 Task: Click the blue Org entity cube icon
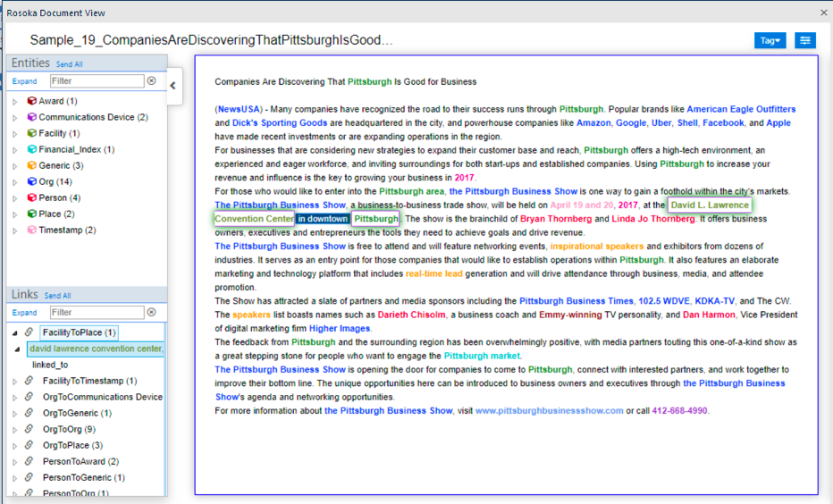click(x=32, y=181)
